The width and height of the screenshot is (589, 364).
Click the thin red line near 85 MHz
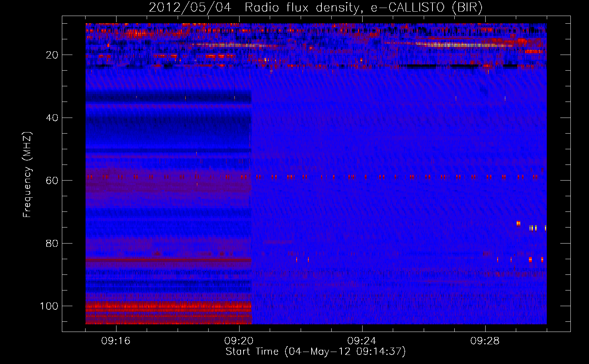coord(169,260)
